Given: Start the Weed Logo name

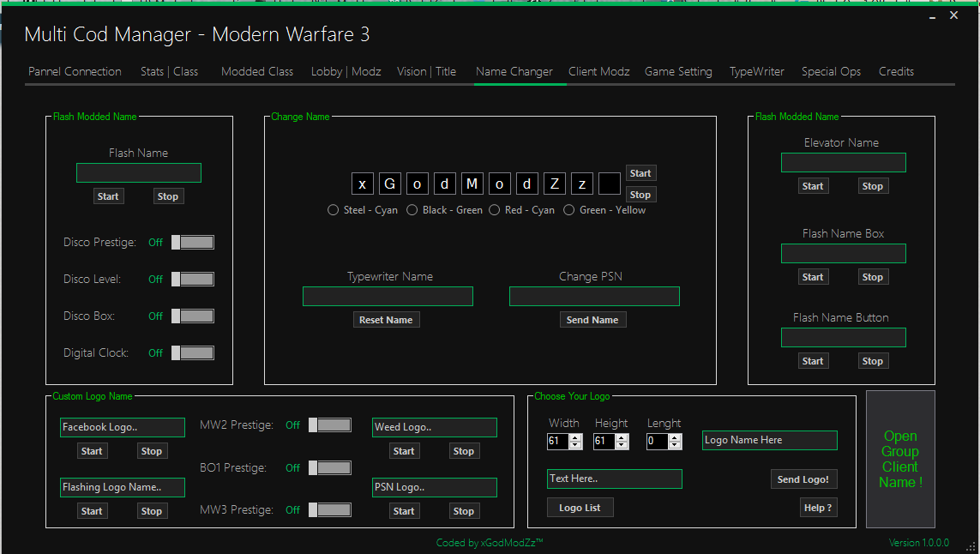Looking at the screenshot, I should (404, 451).
